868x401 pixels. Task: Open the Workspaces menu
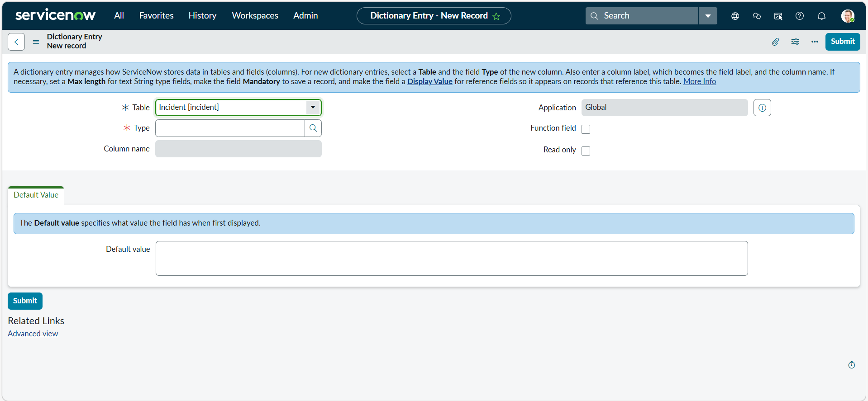click(x=255, y=16)
